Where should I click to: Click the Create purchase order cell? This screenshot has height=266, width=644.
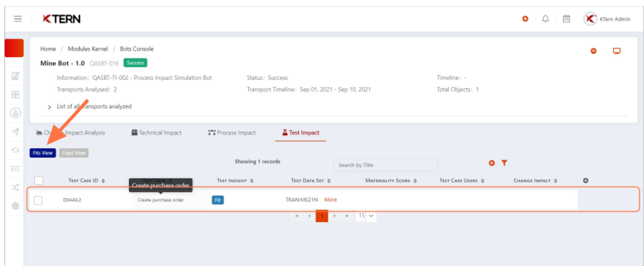[x=161, y=200]
